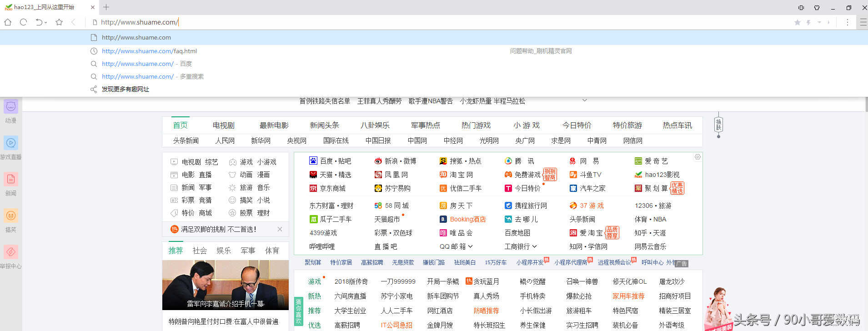Open 2018版传奇 game link

tap(351, 281)
